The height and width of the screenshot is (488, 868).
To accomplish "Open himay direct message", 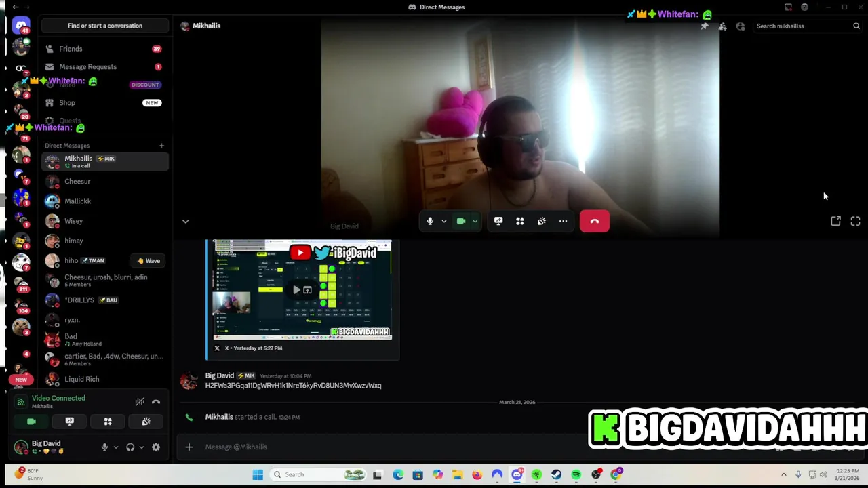I will pos(105,241).
